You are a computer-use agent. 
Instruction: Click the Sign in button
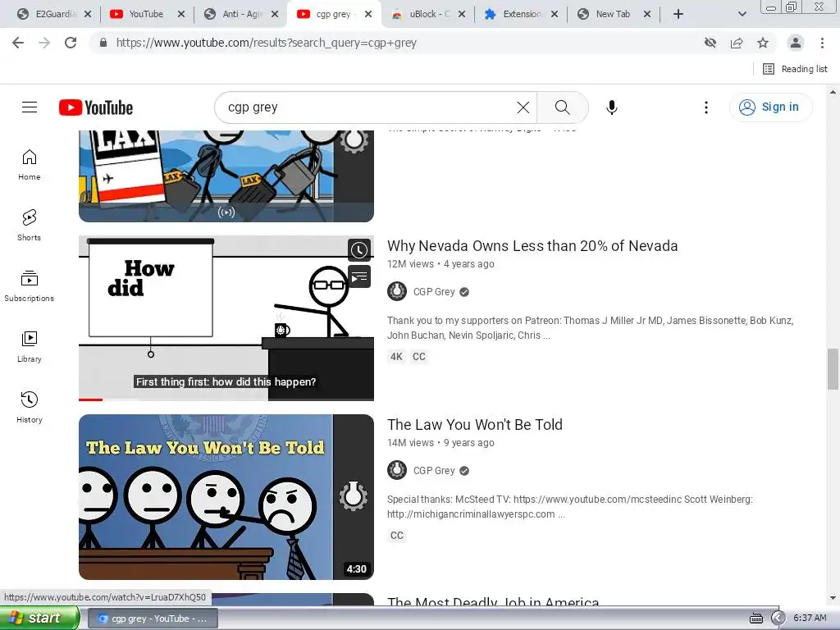pyautogui.click(x=770, y=107)
